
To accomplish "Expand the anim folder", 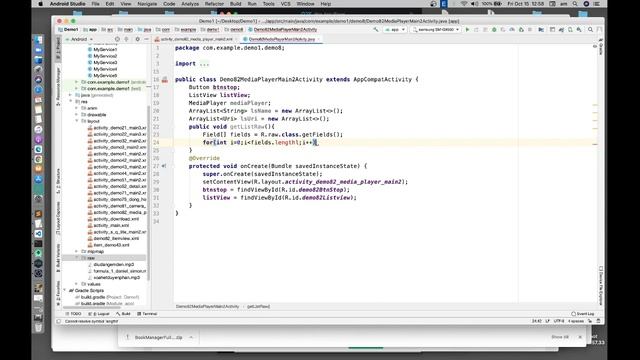I will [x=76, y=108].
